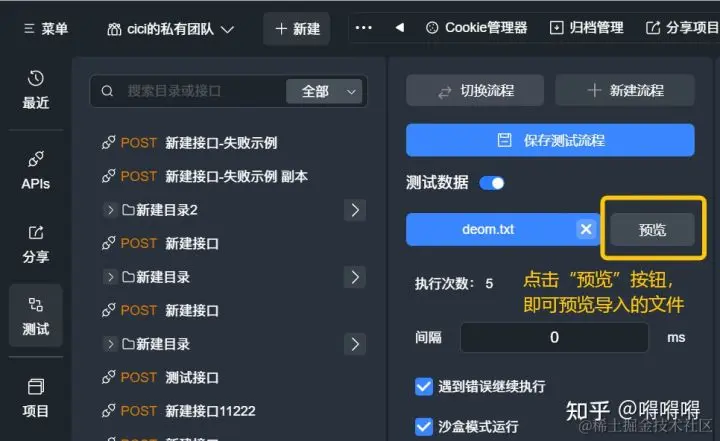Open the cici的私有团队 team dropdown
The width and height of the screenshot is (720, 441).
[x=170, y=29]
